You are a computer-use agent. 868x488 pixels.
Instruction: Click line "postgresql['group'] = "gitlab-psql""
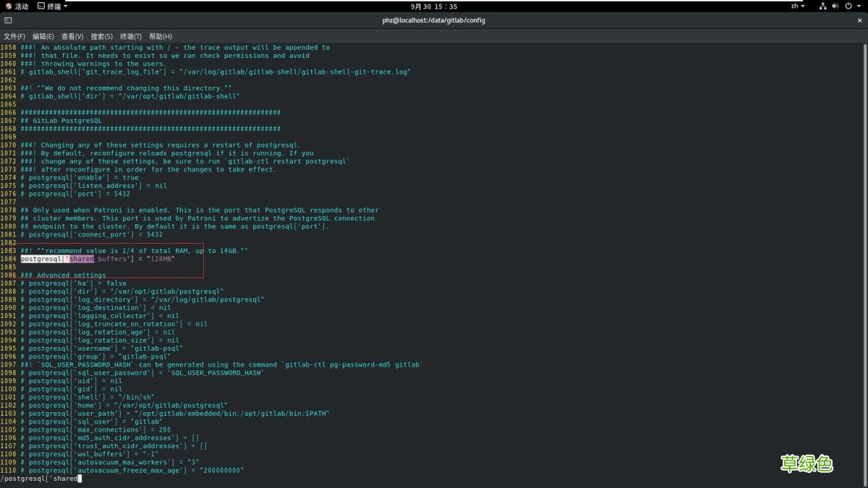tap(95, 356)
